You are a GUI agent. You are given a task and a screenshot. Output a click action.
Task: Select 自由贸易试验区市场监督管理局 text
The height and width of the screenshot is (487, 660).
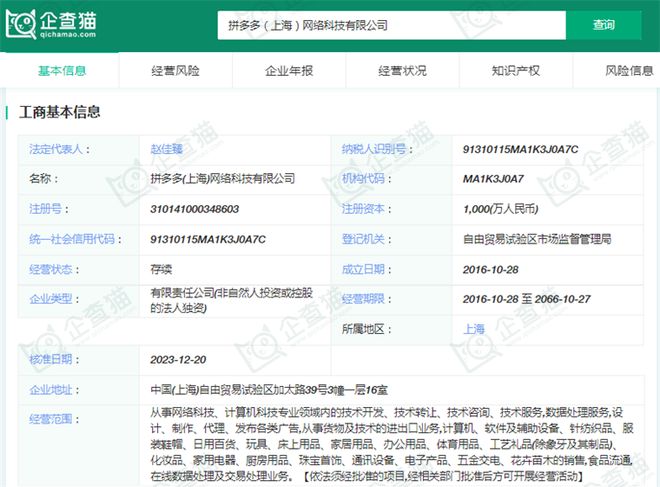tap(537, 239)
